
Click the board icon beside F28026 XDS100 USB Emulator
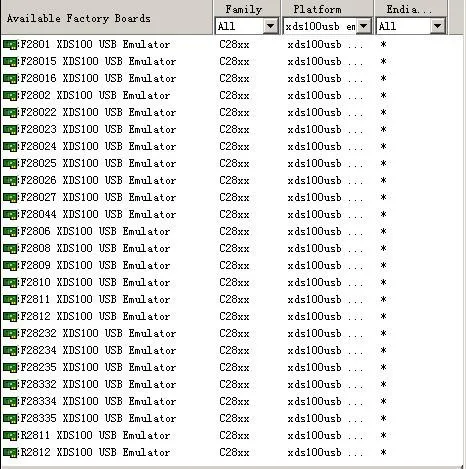[10, 181]
